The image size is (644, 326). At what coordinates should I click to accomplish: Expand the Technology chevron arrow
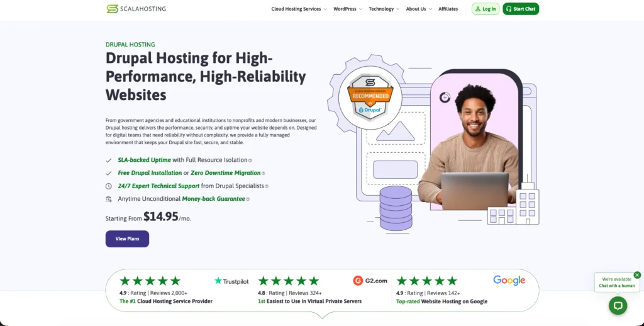coord(397,9)
